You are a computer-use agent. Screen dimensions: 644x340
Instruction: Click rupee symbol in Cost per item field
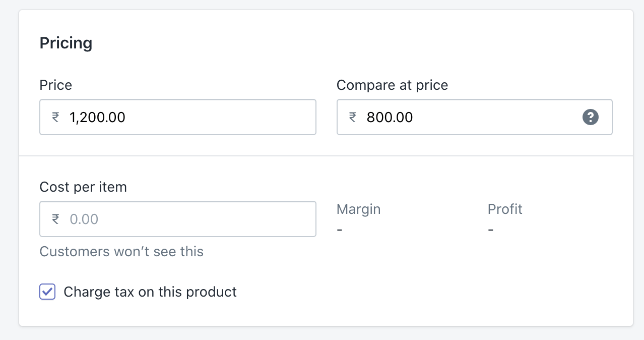55,219
